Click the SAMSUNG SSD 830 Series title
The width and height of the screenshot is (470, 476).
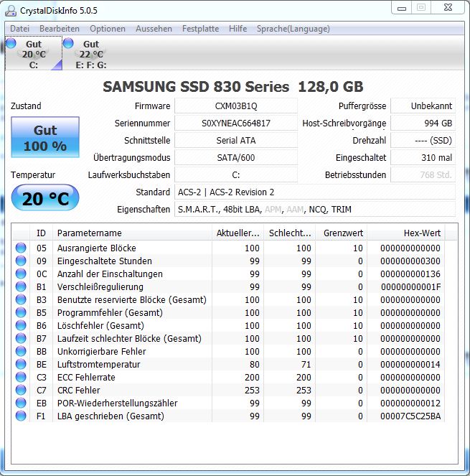click(233, 87)
